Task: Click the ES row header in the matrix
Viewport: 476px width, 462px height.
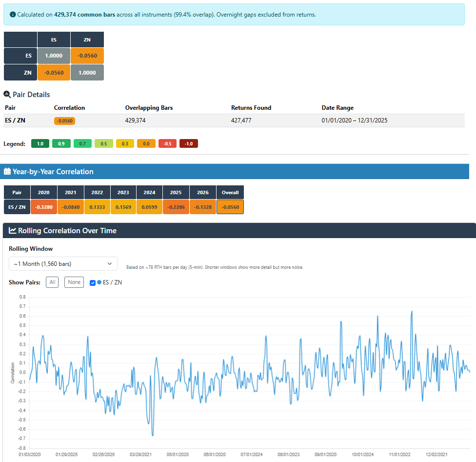Action: click(x=20, y=56)
